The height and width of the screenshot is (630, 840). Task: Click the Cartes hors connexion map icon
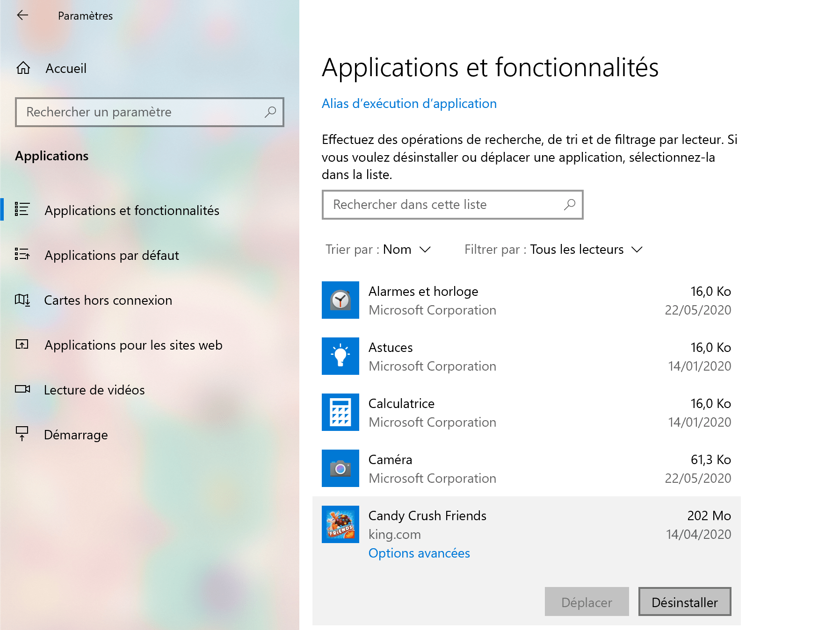22,300
